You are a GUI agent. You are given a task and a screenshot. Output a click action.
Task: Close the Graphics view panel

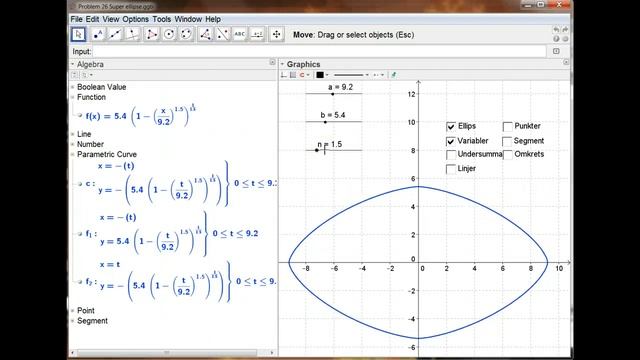click(x=566, y=62)
